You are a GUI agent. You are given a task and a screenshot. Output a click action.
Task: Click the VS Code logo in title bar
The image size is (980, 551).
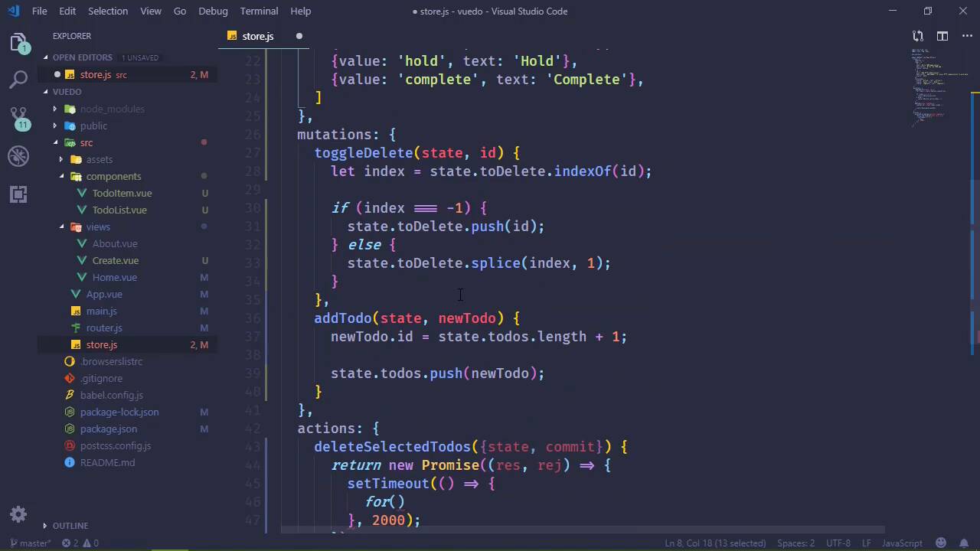point(13,11)
